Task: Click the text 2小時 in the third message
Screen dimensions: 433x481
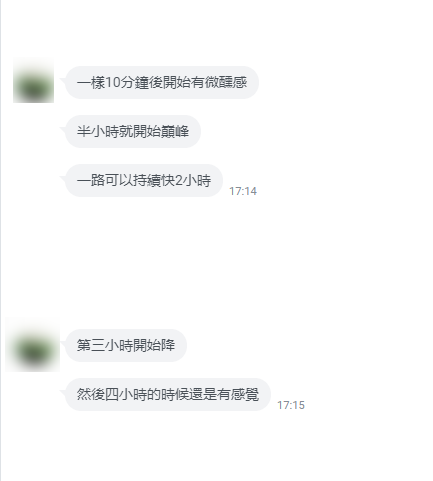Action: click(x=193, y=180)
